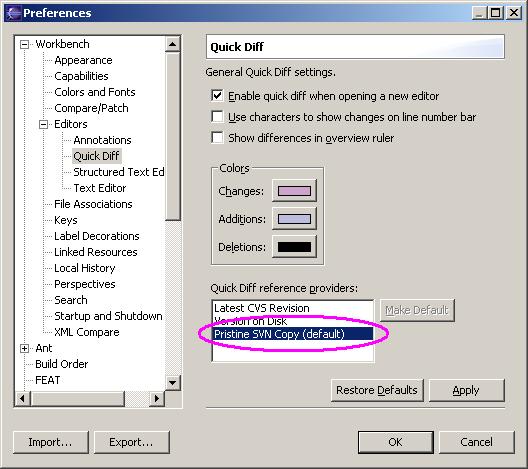The image size is (528, 469).
Task: Collapse the Editors tree node
Action: (x=43, y=125)
